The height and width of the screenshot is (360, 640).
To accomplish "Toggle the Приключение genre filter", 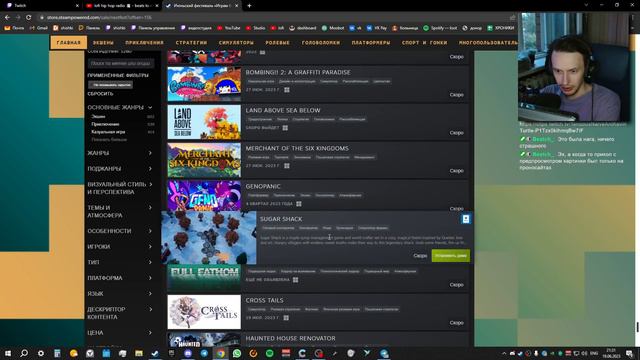I will 105,124.
